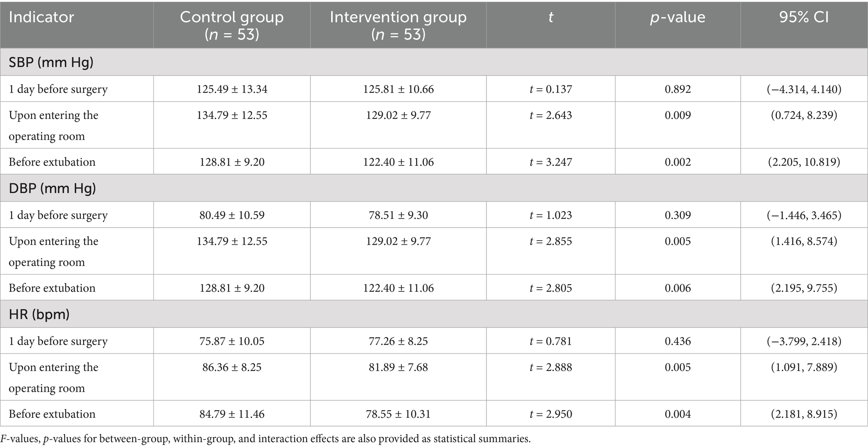Click the t column header
The width and height of the screenshot is (868, 448).
click(550, 17)
